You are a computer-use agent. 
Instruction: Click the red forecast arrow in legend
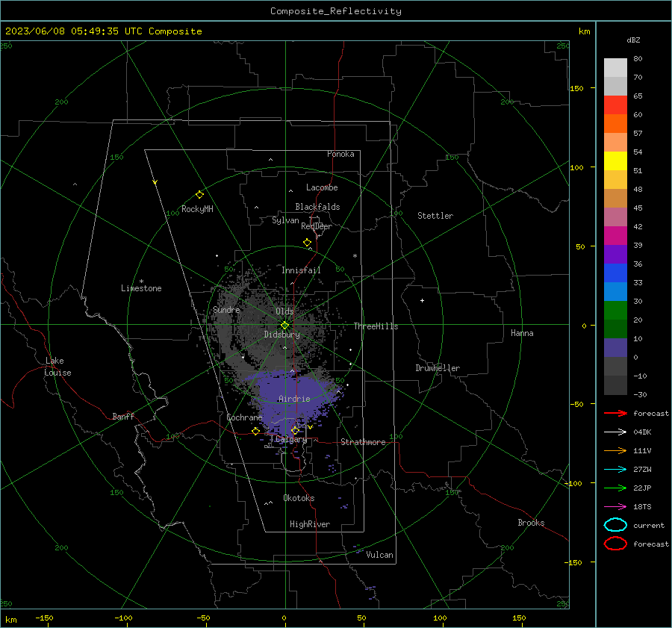(615, 413)
